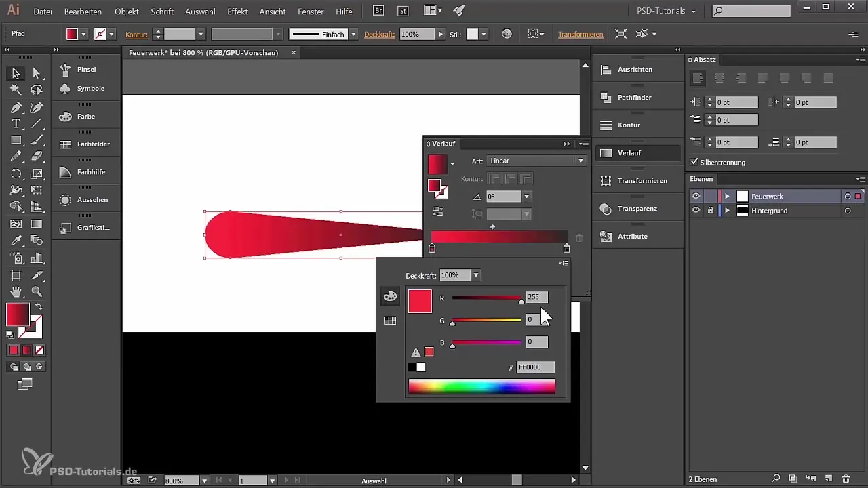Image resolution: width=868 pixels, height=488 pixels.
Task: Open the Stil style dropdown
Action: coord(484,34)
